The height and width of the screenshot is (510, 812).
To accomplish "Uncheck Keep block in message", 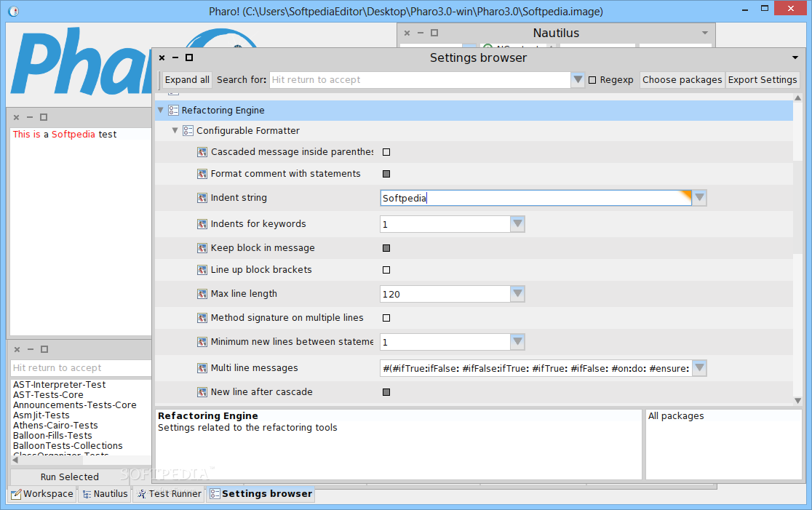I will coord(386,248).
